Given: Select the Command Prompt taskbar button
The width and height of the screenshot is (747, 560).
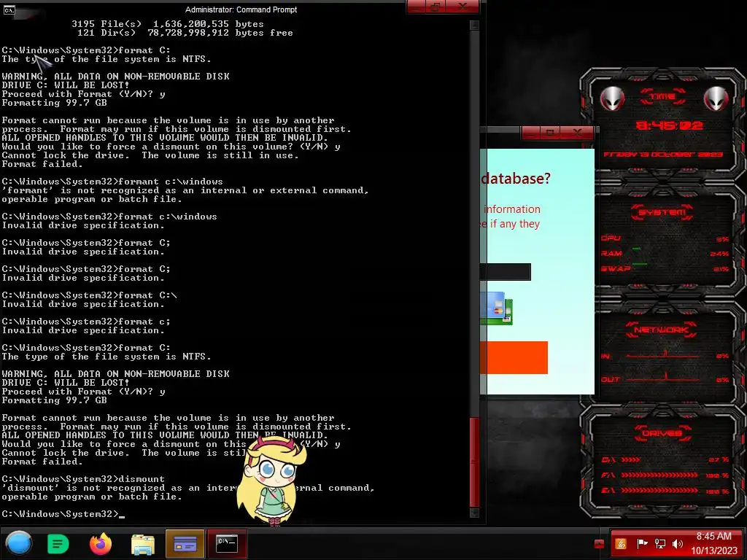Looking at the screenshot, I should (227, 543).
